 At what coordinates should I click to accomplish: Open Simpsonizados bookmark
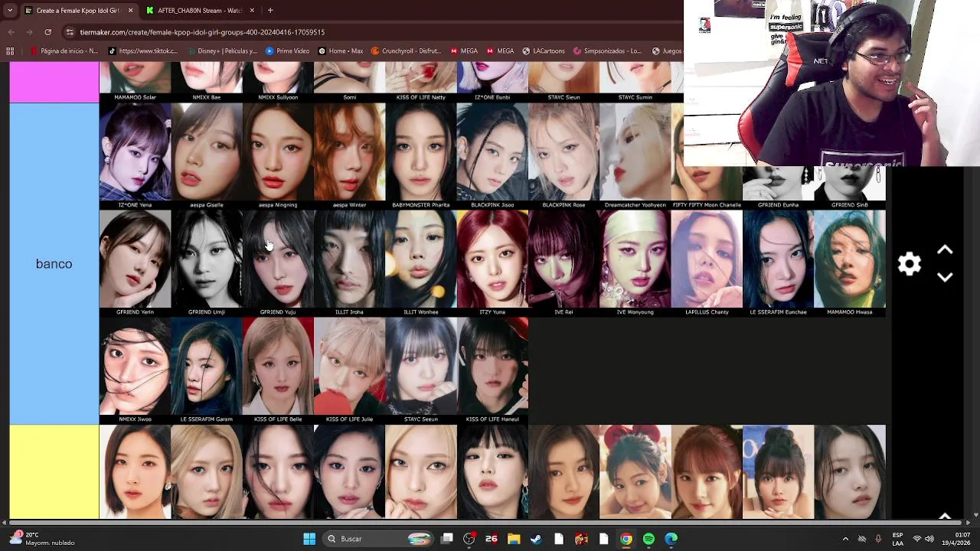click(x=607, y=51)
